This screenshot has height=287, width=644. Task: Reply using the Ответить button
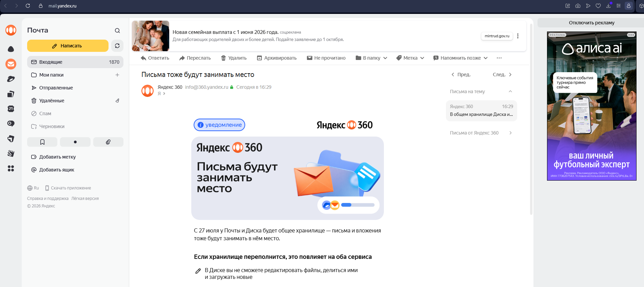click(x=155, y=58)
